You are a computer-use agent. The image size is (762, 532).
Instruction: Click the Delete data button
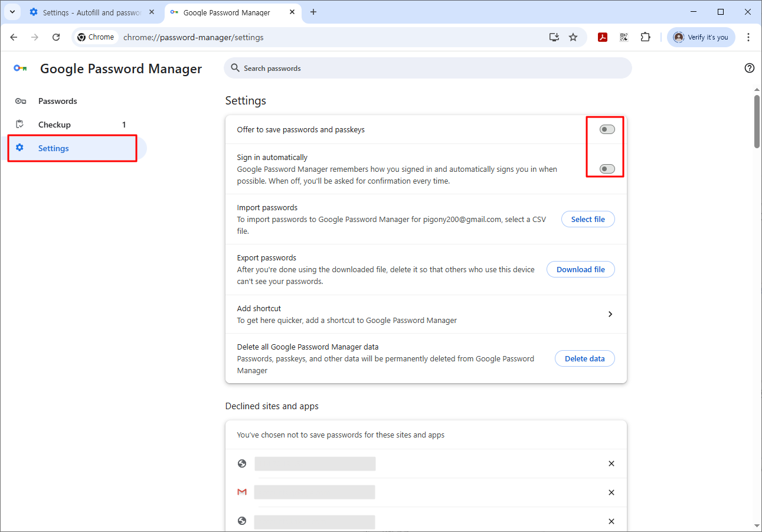pyautogui.click(x=585, y=358)
